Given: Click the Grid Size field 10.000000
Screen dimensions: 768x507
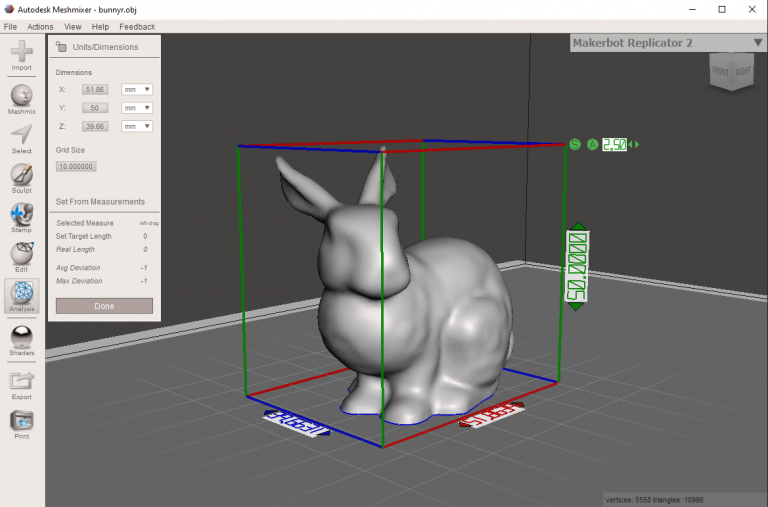Looking at the screenshot, I should coord(76,167).
